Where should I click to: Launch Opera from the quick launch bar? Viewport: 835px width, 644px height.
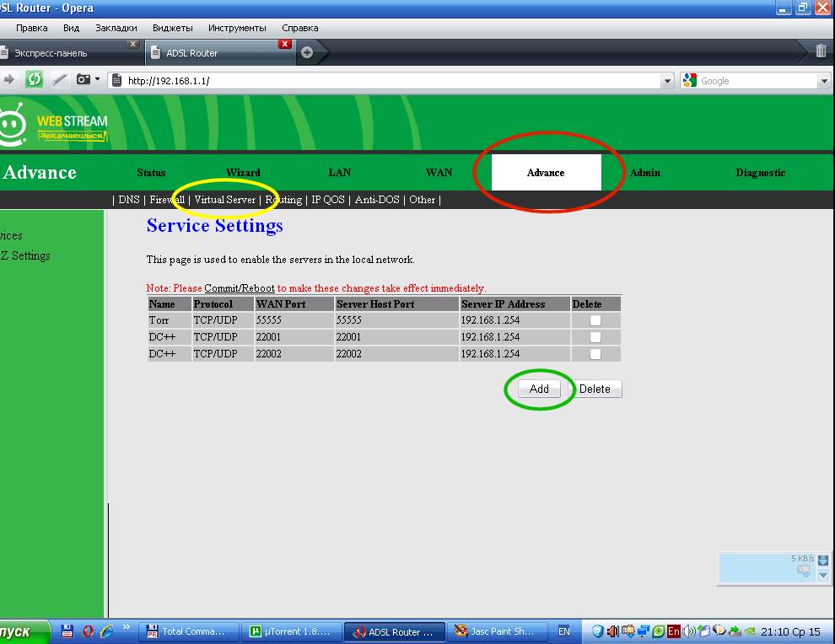pos(88,631)
